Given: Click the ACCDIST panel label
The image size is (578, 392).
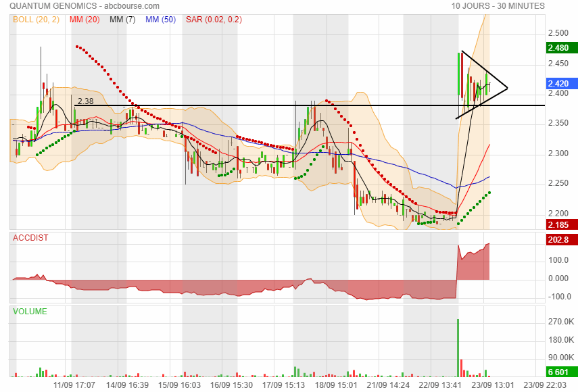Looking at the screenshot, I should point(30,238).
